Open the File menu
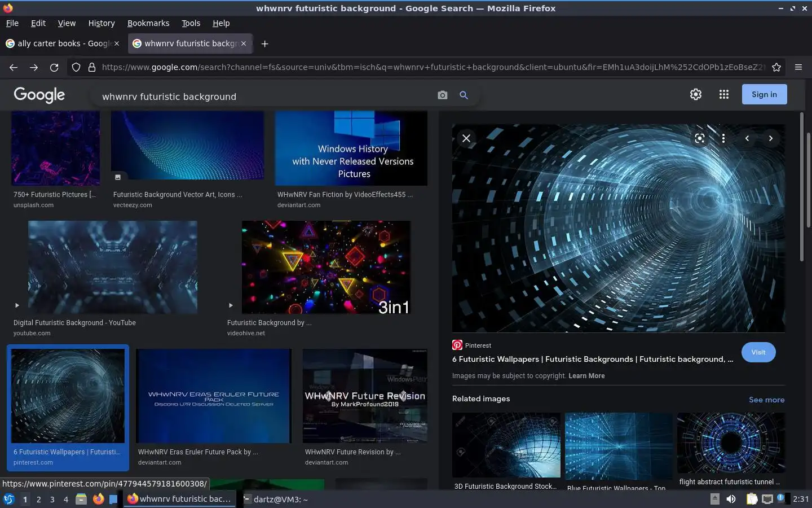Viewport: 812px width, 508px height. click(x=12, y=23)
